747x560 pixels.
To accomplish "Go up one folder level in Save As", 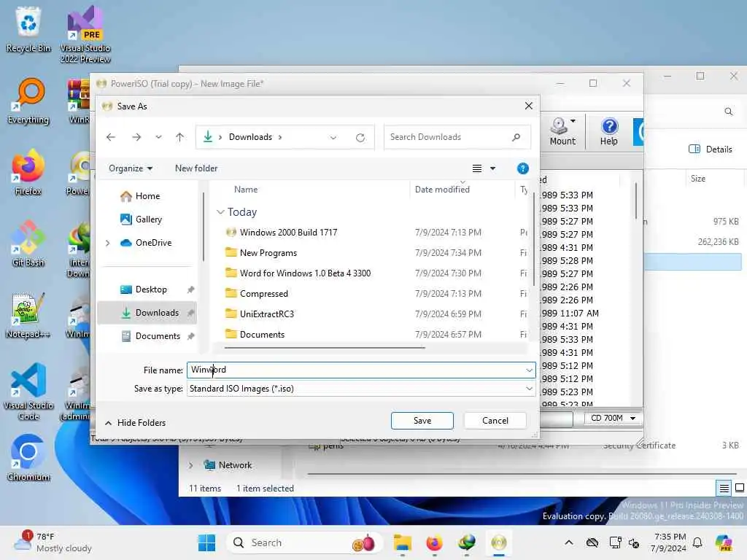I will (x=179, y=137).
